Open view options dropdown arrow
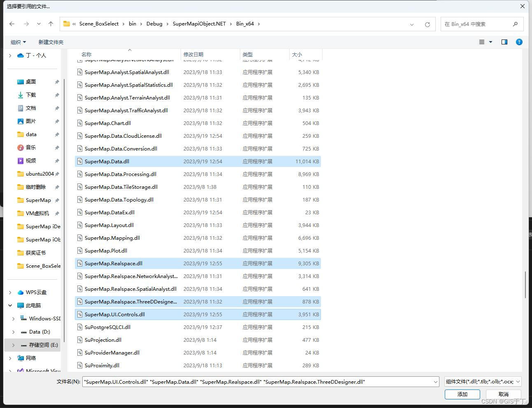Image resolution: width=532 pixels, height=408 pixels. 490,42
